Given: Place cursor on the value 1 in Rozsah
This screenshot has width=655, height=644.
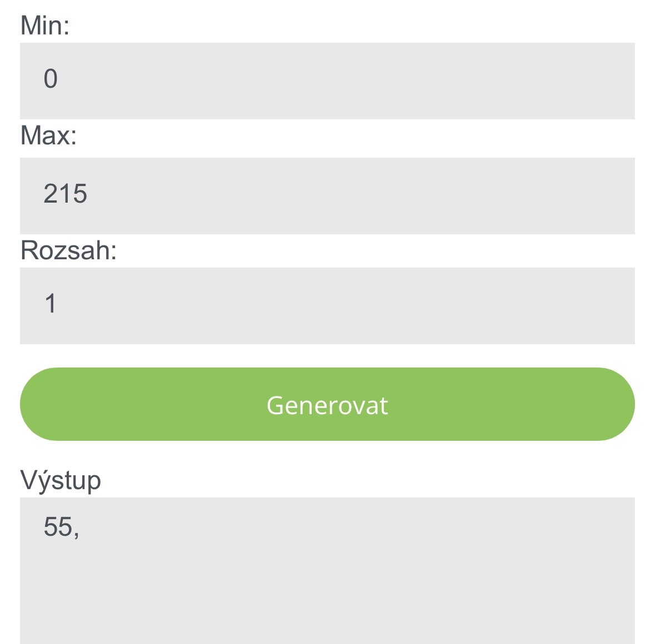Looking at the screenshot, I should [51, 304].
